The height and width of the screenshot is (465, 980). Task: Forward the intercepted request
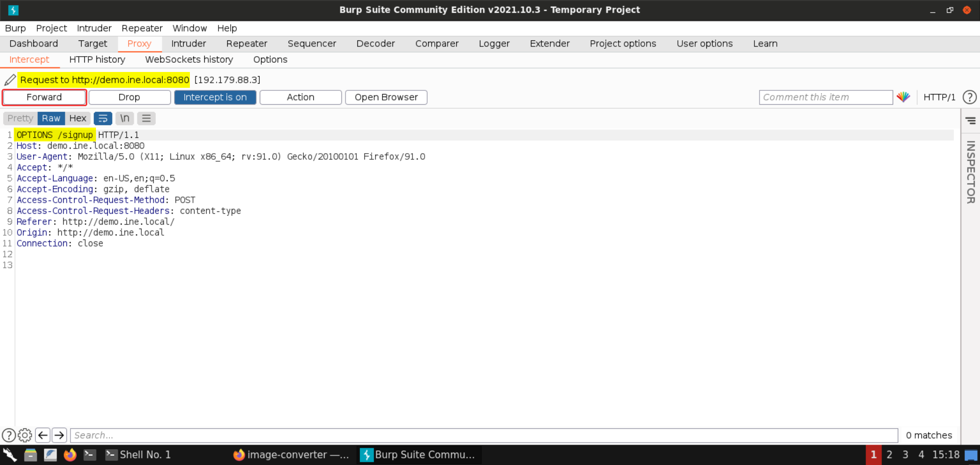44,97
